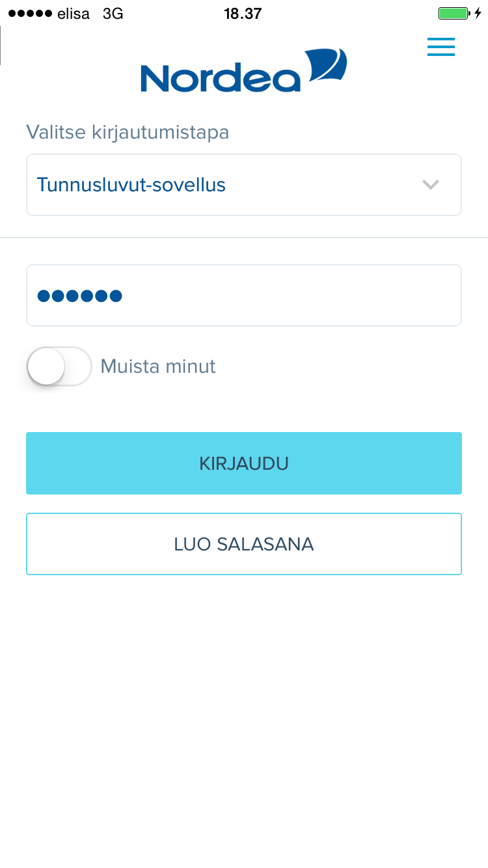Click the masked password dots
The height and width of the screenshot is (868, 488).
pos(80,296)
